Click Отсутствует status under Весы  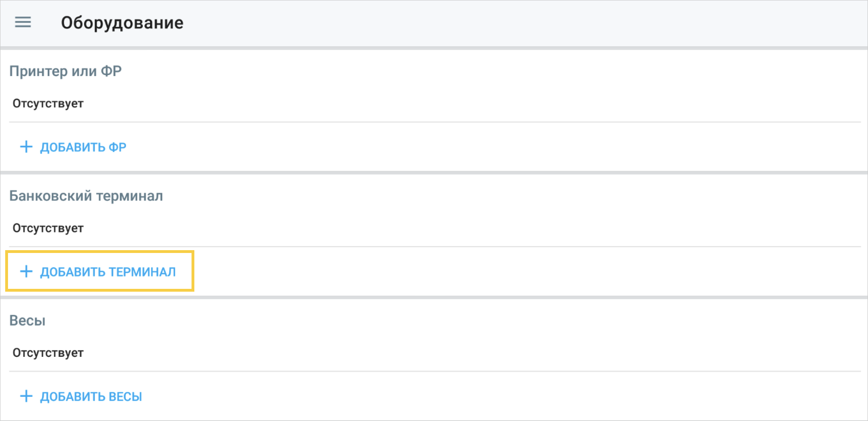[48, 353]
